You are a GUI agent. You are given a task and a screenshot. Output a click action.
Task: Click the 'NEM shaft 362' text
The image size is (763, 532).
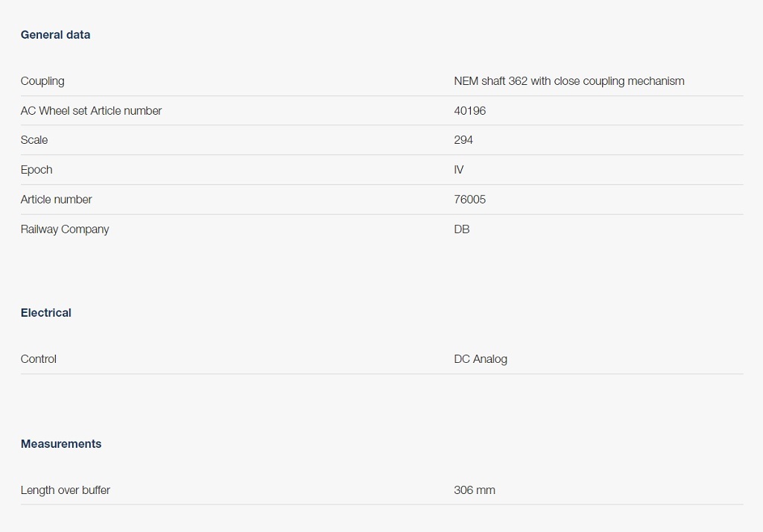[x=490, y=81]
